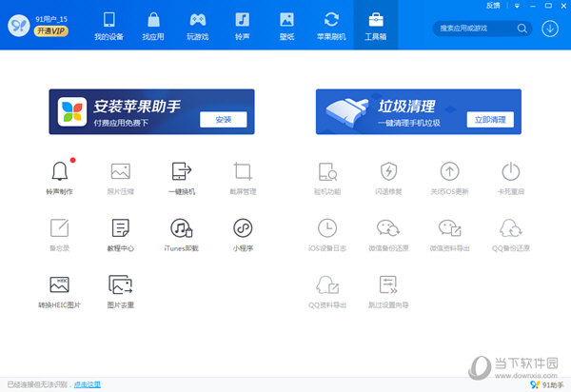Click the 卡死重启 power restart icon

511,171
